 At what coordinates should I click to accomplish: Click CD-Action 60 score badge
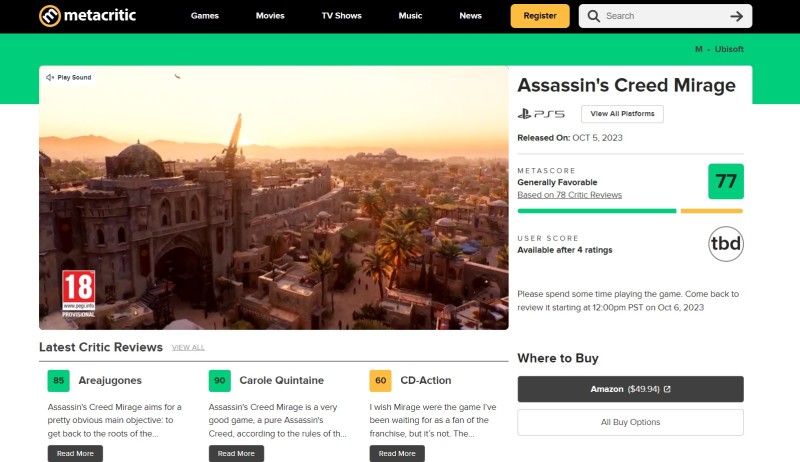(381, 381)
